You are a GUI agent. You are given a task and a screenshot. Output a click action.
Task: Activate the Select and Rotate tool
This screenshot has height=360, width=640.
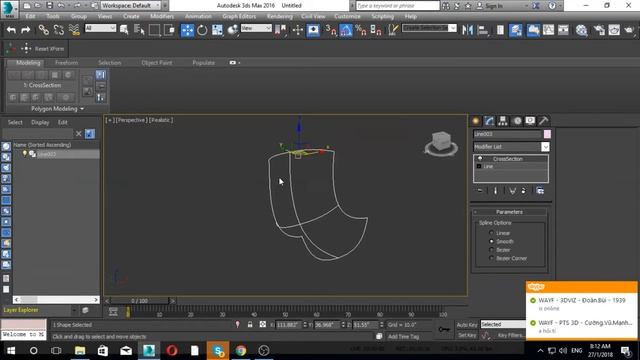202,30
